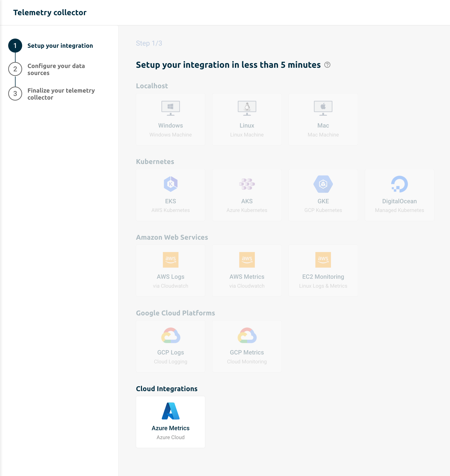Select the Windows machine icon
The image size is (450, 476).
pos(171,108)
